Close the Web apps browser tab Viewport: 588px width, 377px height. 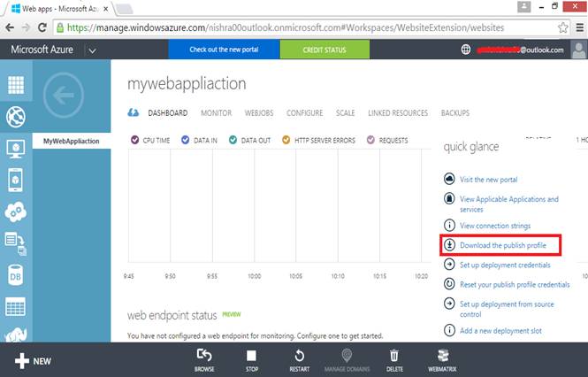pos(106,8)
